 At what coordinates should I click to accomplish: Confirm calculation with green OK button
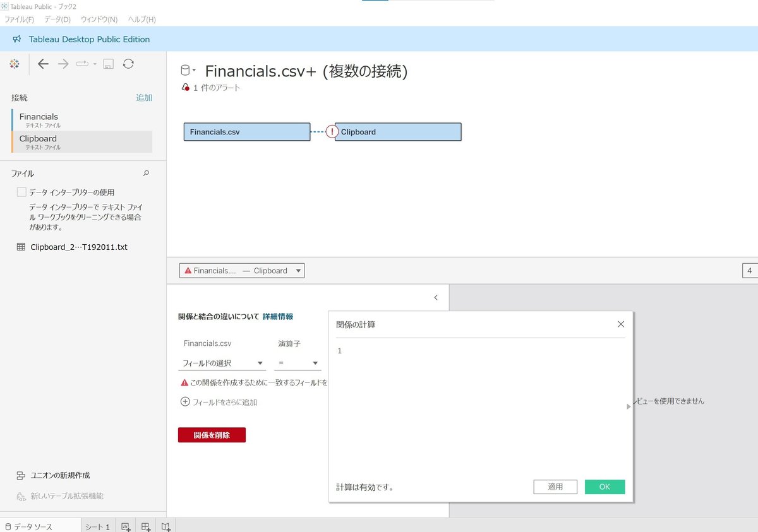click(605, 487)
